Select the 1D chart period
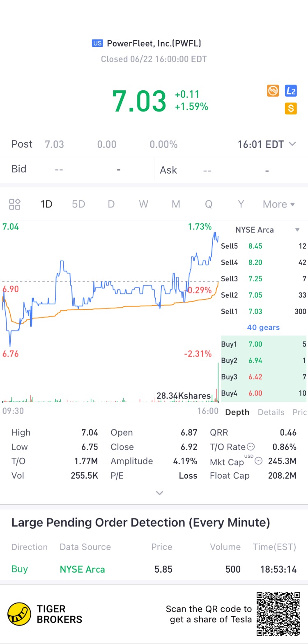308x644 pixels. (46, 204)
